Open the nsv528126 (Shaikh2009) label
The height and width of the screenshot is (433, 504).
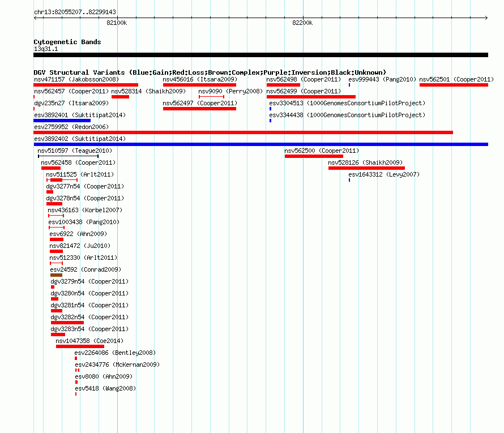pyautogui.click(x=365, y=162)
